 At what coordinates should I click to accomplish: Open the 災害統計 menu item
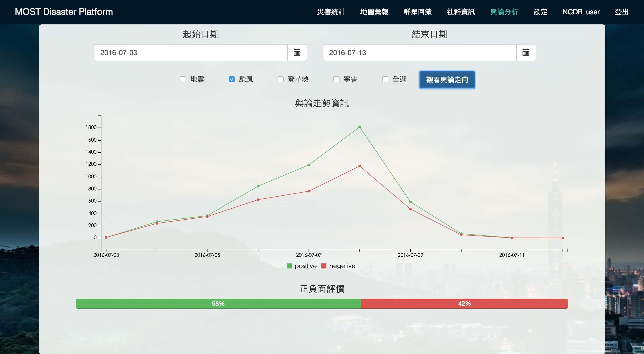(x=331, y=12)
